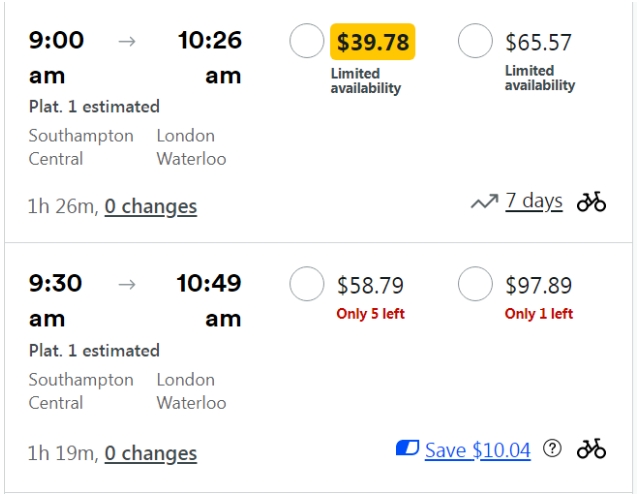Expand "0 changes" details for 1h 26m journey
This screenshot has height=498, width=639.
tap(151, 207)
